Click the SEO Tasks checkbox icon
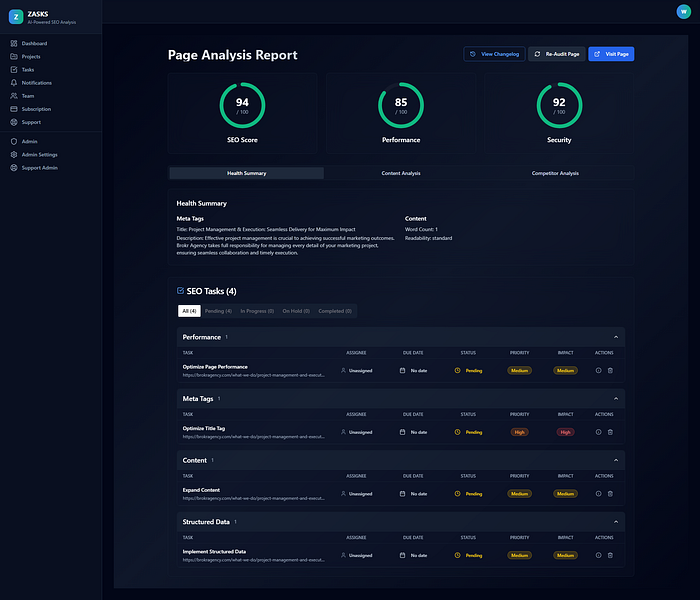700x600 pixels. coord(180,291)
